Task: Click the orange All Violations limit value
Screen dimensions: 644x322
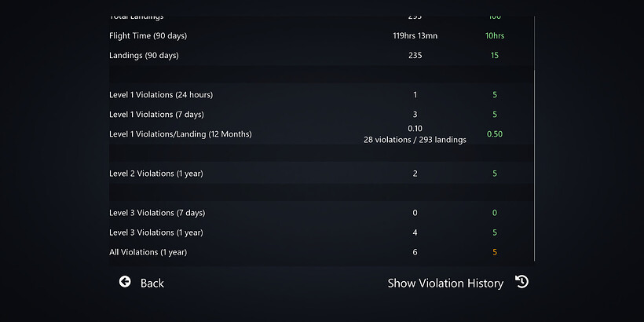Action: tap(495, 252)
